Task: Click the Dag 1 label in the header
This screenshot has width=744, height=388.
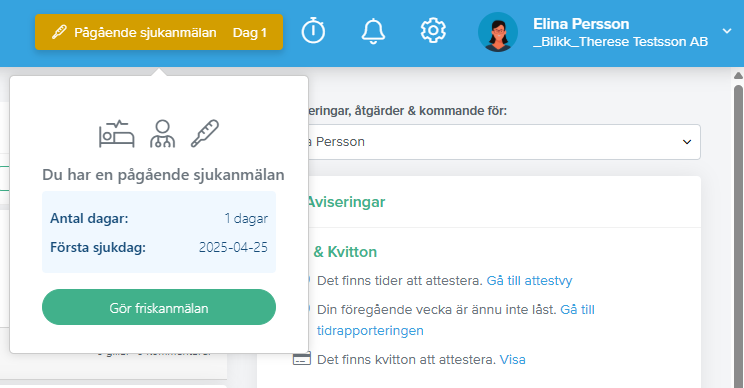Action: (250, 33)
